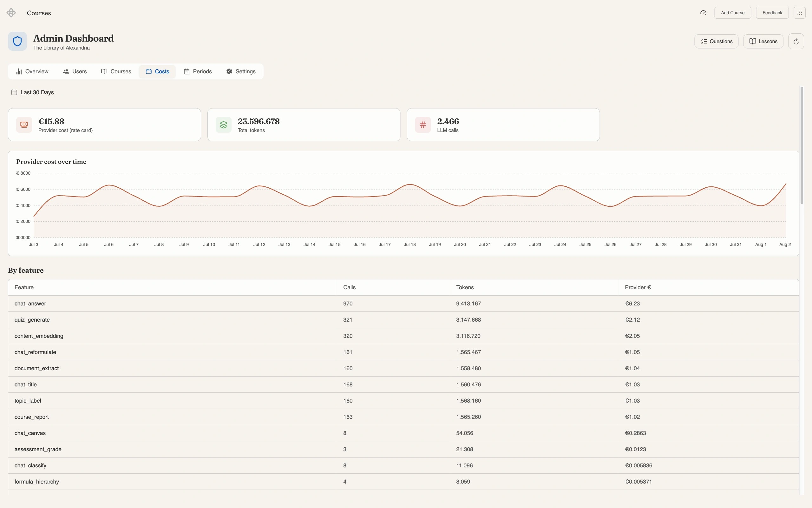Screen dimensions: 812x508
Task: Click the Add Course button
Action: click(x=732, y=13)
